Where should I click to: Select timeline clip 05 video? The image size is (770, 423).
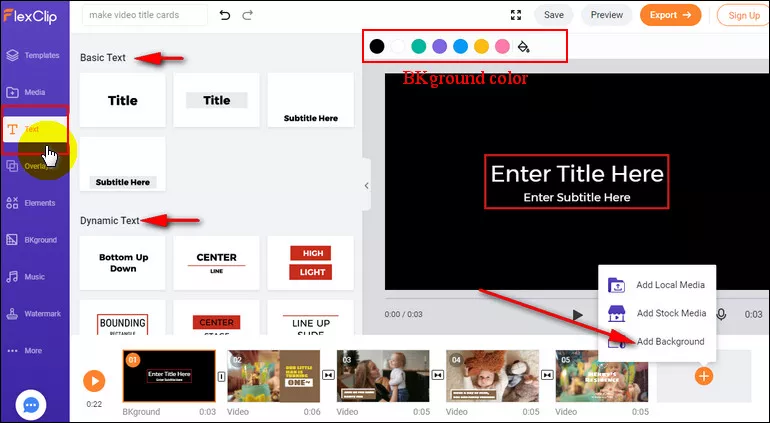(602, 376)
